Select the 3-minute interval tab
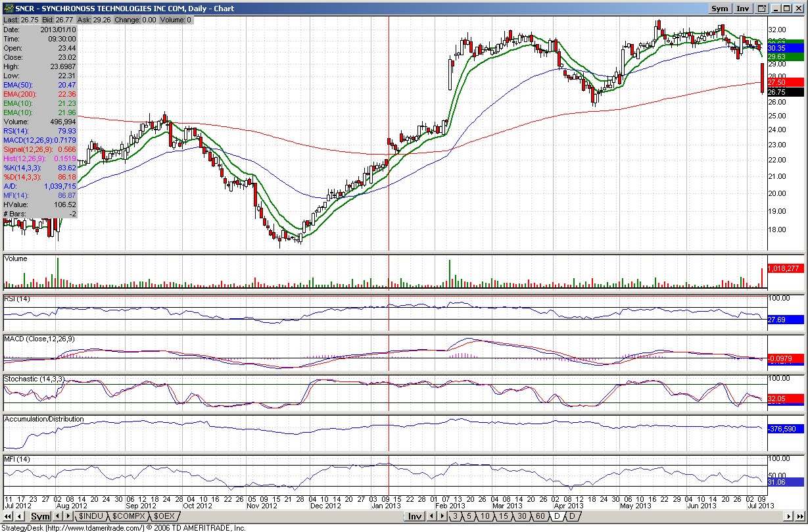 pos(455,516)
